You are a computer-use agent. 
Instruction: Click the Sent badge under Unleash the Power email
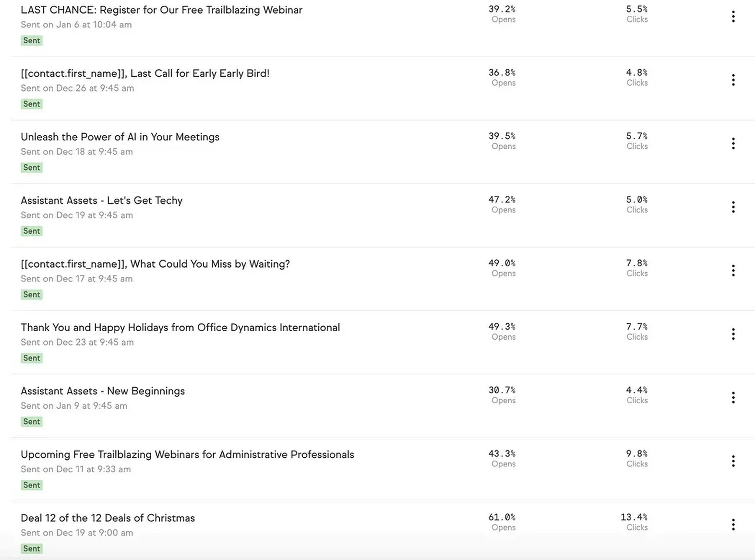coord(32,167)
